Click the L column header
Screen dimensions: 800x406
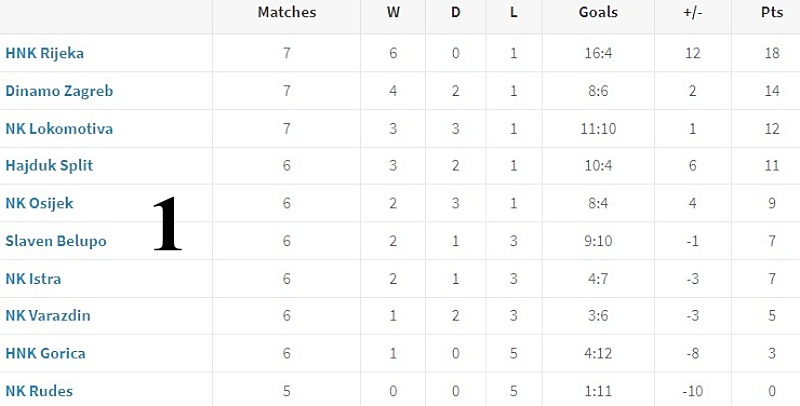(x=514, y=12)
